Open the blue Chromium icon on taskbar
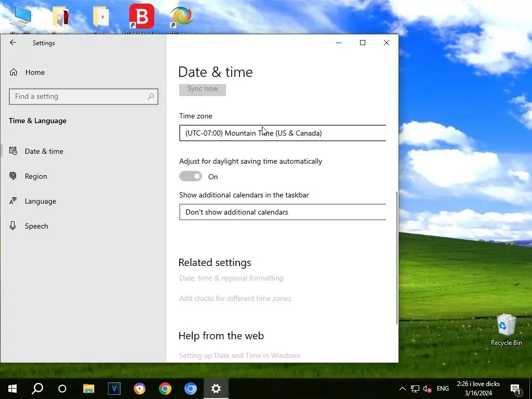The height and width of the screenshot is (399, 532). pyautogui.click(x=190, y=389)
